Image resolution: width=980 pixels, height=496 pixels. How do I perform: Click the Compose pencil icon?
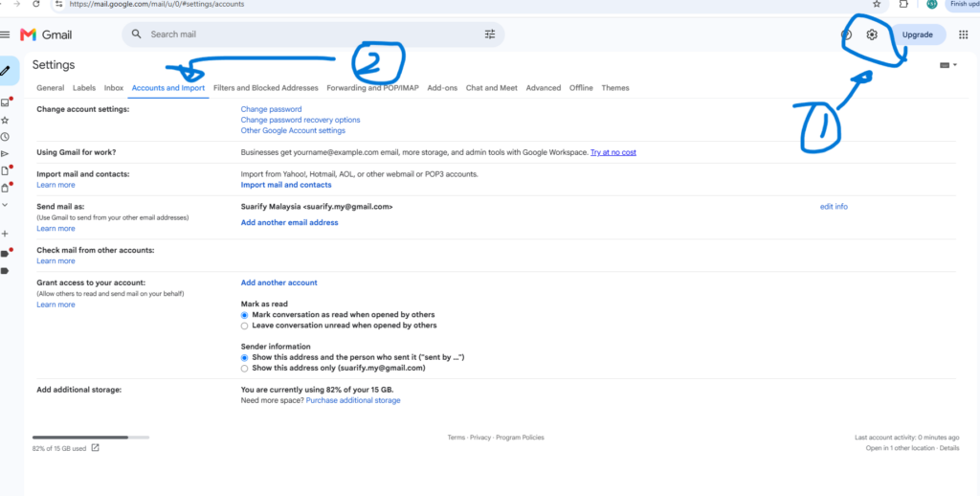coord(6,71)
